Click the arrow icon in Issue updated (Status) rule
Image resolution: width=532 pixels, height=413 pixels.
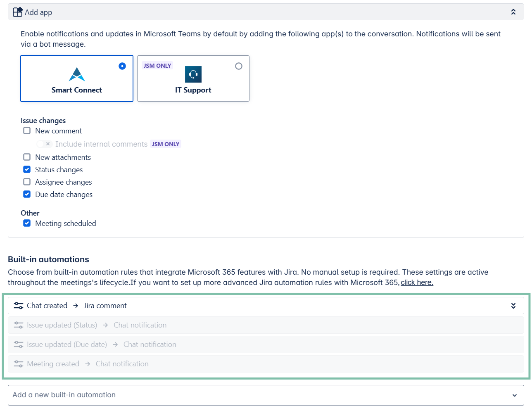coord(105,325)
